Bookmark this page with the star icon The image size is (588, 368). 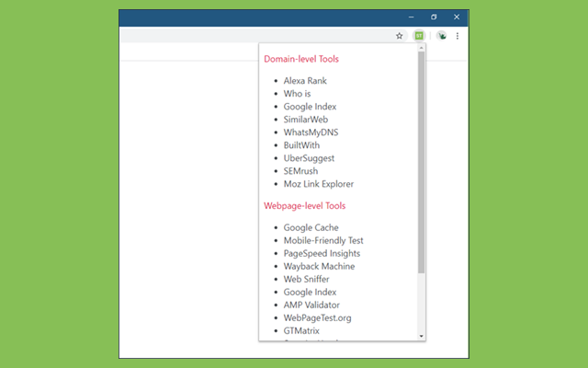tap(399, 36)
